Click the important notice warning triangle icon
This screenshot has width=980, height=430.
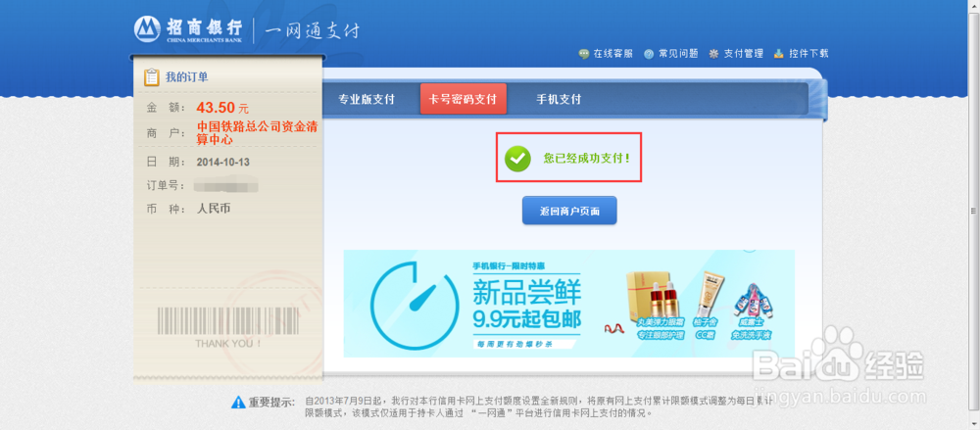coord(238,402)
